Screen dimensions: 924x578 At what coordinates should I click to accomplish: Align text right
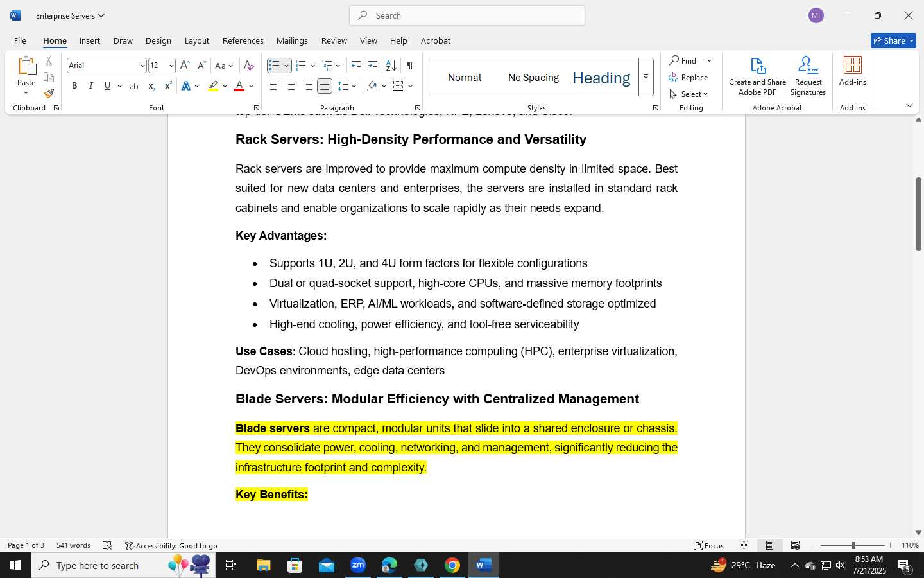[308, 86]
